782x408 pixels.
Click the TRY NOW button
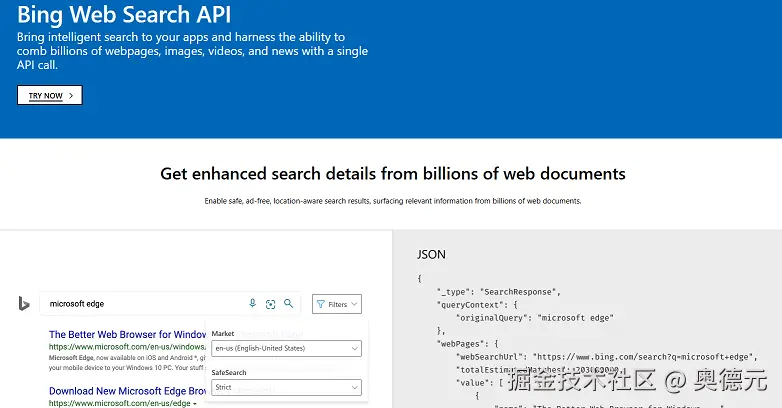coord(50,95)
